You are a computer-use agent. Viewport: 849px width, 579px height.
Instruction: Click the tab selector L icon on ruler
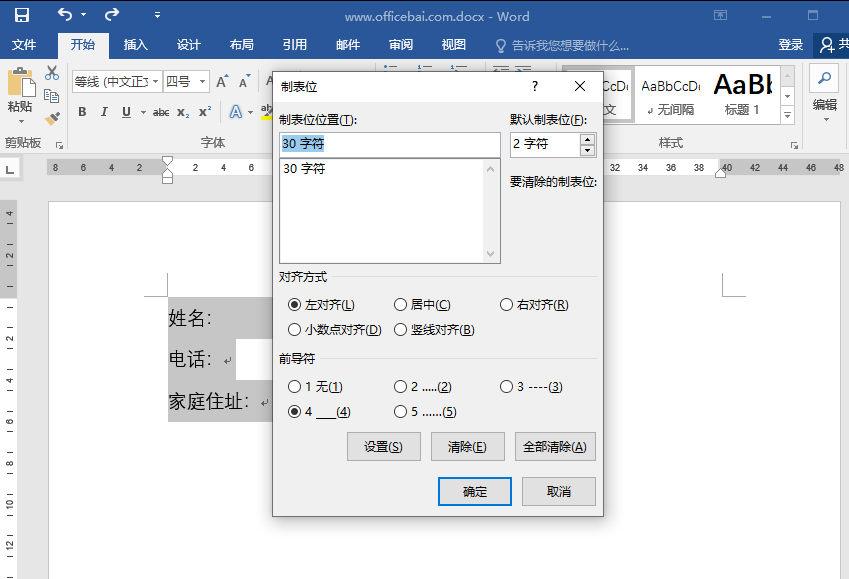[x=10, y=170]
